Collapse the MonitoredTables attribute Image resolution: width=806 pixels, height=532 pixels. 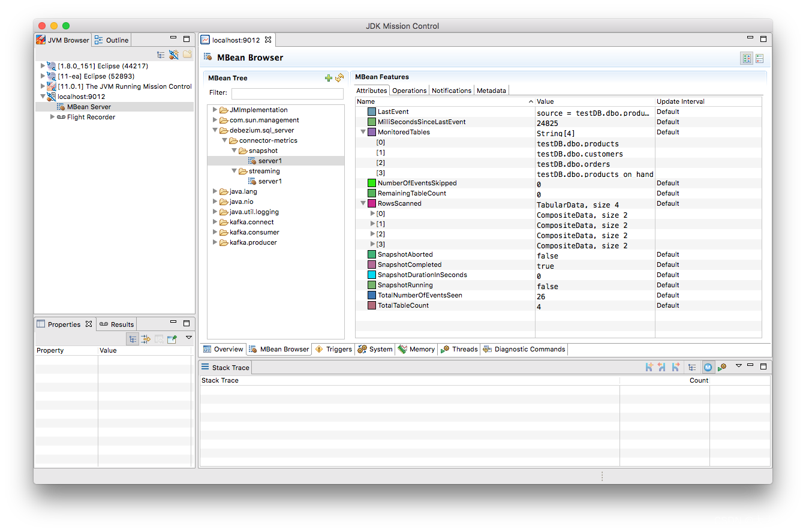[x=363, y=132]
